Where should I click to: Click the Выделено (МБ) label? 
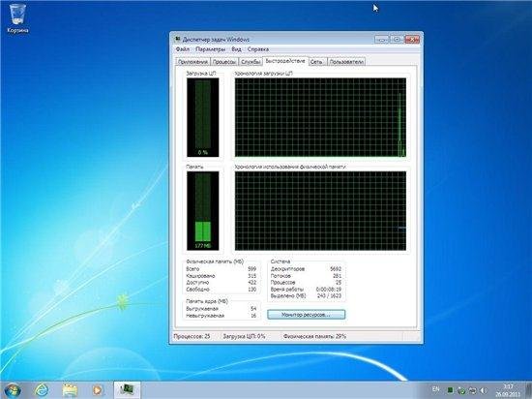pos(288,295)
